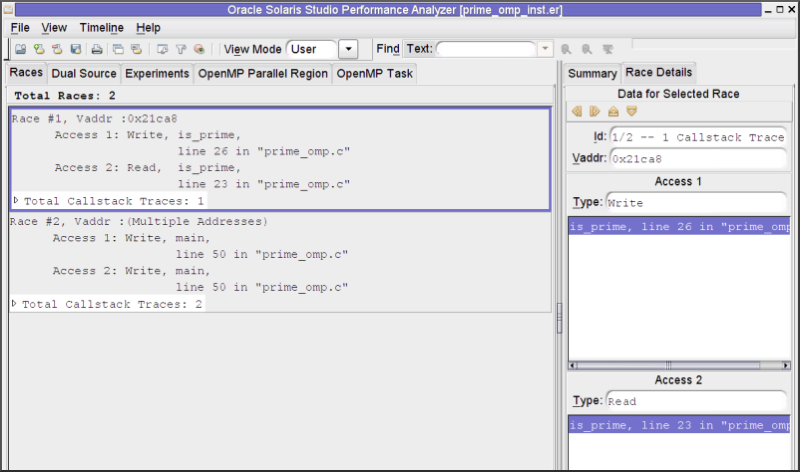
Task: Click the Vaddr field showing 0x21ca8
Action: pos(698,159)
